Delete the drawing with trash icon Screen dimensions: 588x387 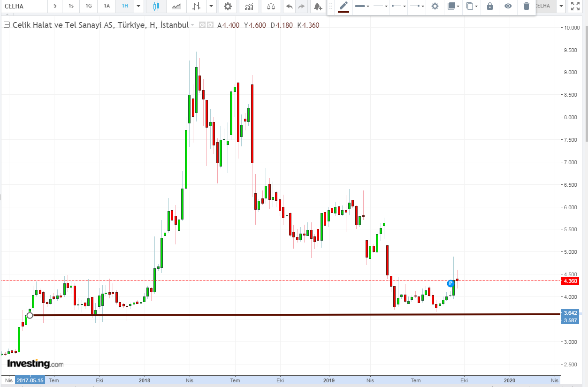(526, 6)
